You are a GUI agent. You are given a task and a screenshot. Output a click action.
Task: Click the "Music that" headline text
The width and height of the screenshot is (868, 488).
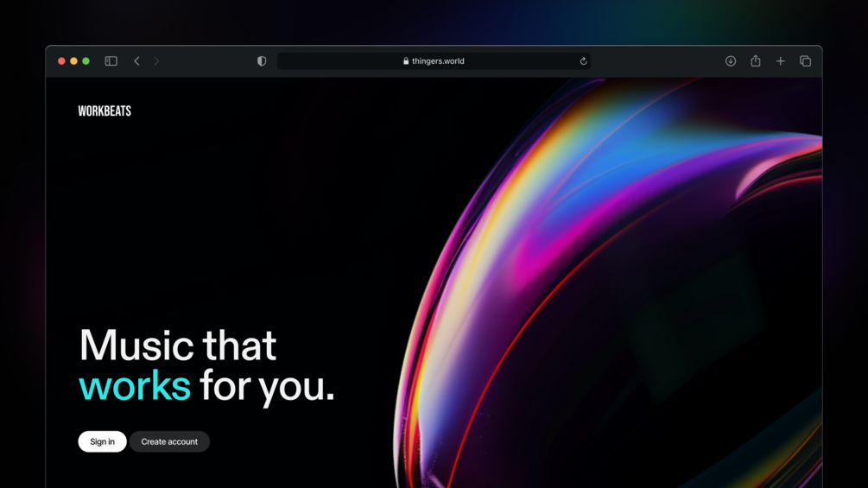pyautogui.click(x=178, y=345)
